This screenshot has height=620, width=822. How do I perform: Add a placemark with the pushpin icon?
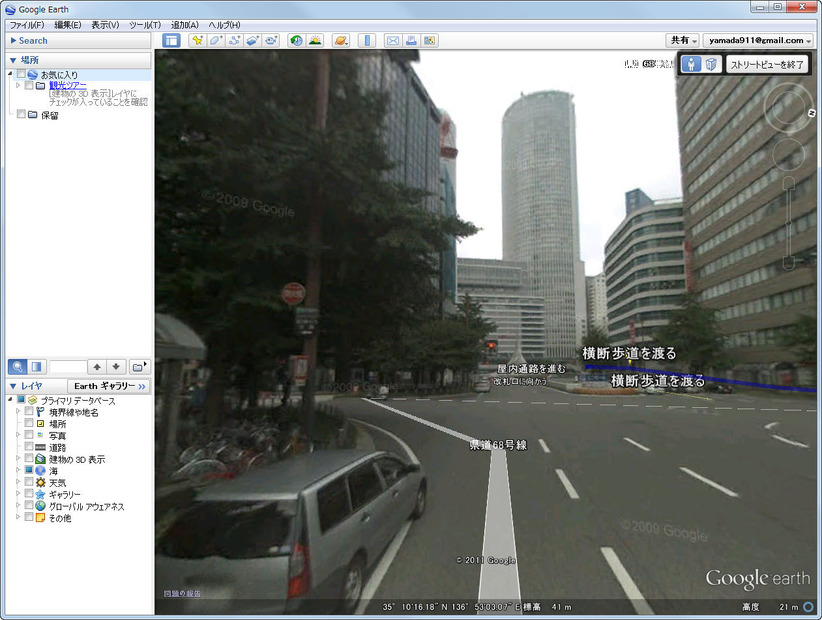coord(197,40)
